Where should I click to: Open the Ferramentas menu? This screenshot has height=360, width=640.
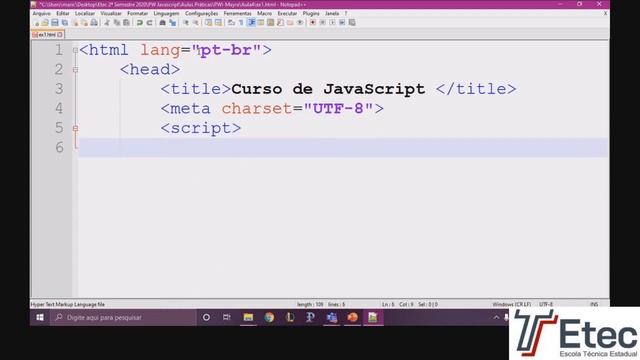pos(238,13)
